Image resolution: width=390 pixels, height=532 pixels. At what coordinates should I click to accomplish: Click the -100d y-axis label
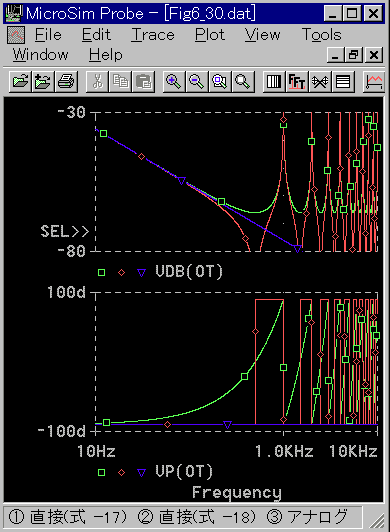(62, 431)
